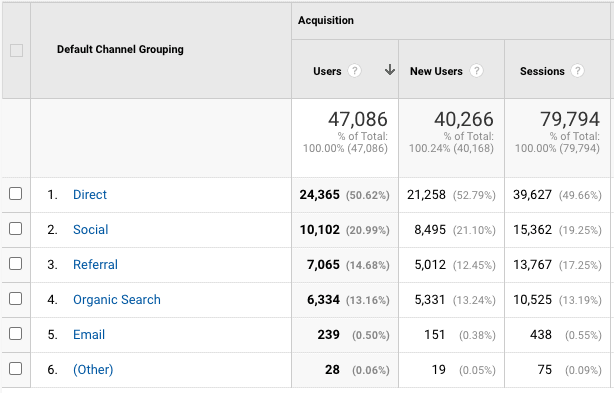The height and width of the screenshot is (393, 614).
Task: Tick the Referral row checkbox
Action: pyautogui.click(x=15, y=263)
